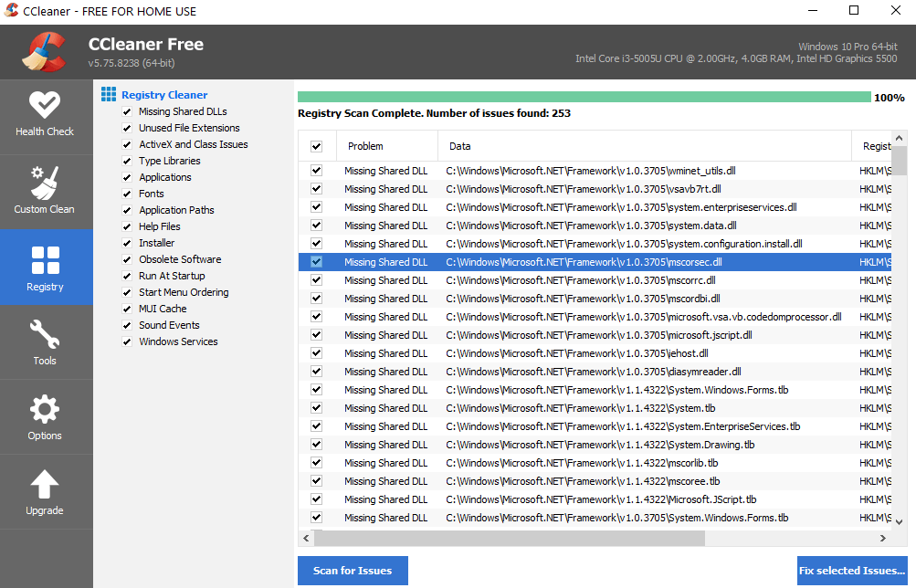Select the v1.0.3705 System.Windows.Forms.tlb row

595,518
